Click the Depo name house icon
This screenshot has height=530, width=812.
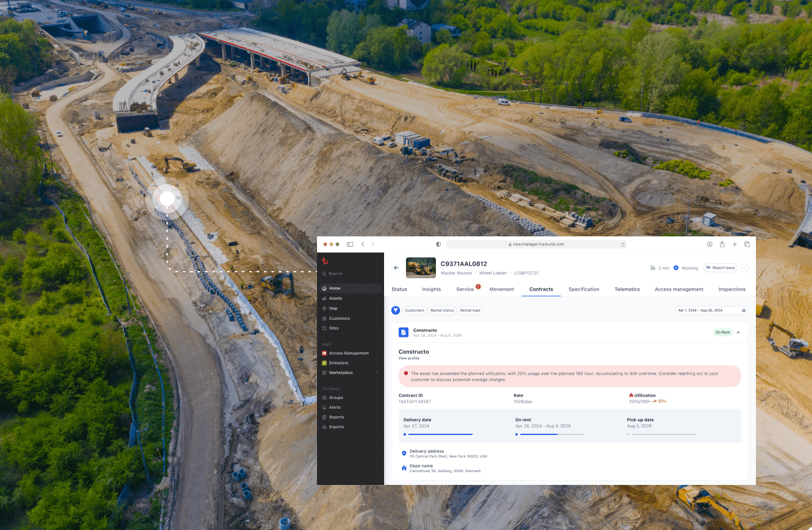click(404, 468)
